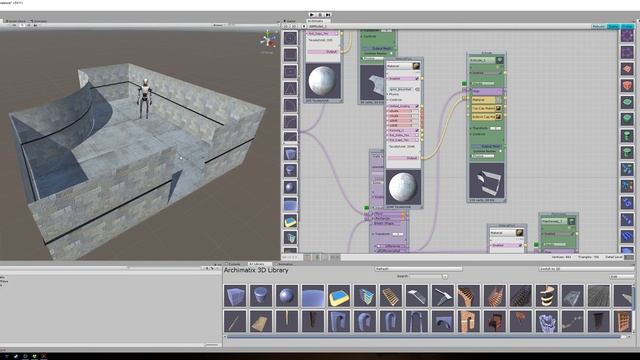Choose the blue diagonal stripes icon in right sidebar

627,236
